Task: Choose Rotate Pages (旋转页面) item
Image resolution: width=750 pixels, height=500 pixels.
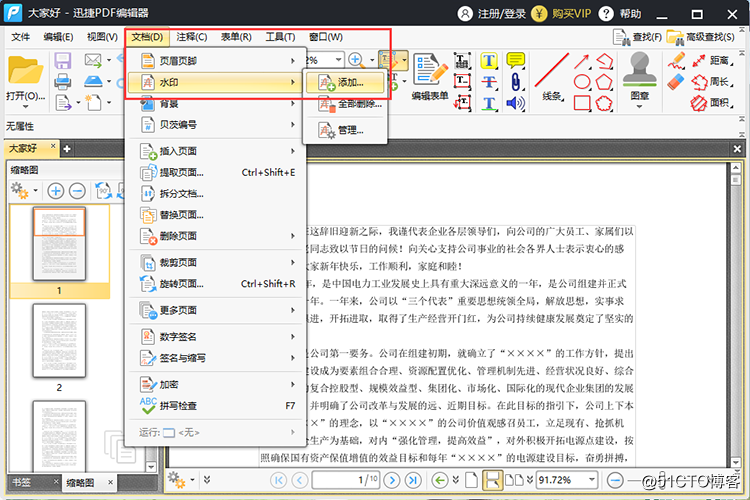Action: coord(215,284)
